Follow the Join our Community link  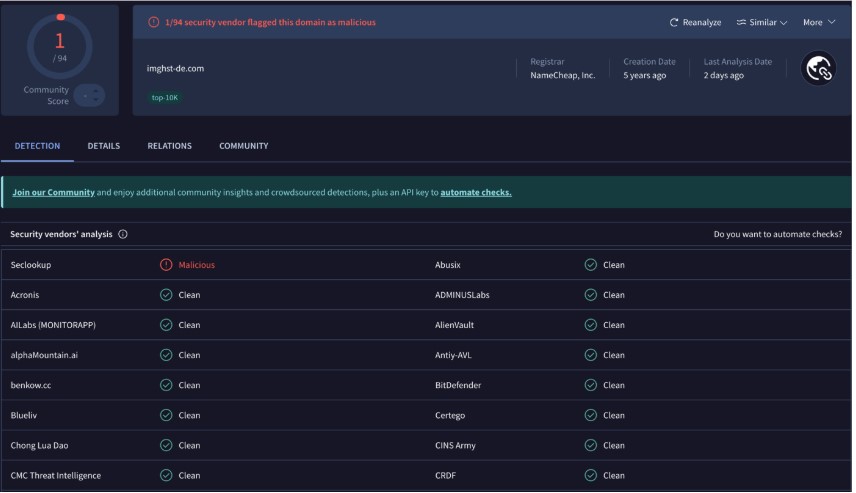point(54,193)
